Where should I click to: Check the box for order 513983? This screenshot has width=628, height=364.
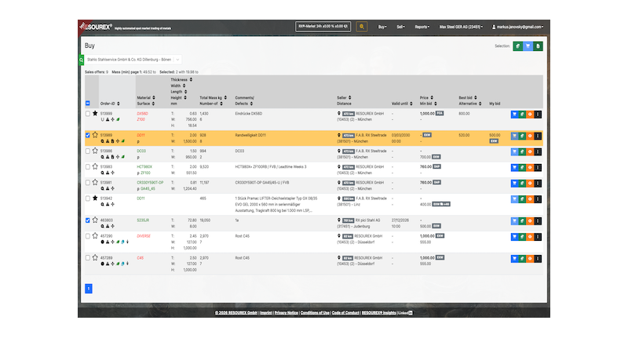click(x=88, y=166)
